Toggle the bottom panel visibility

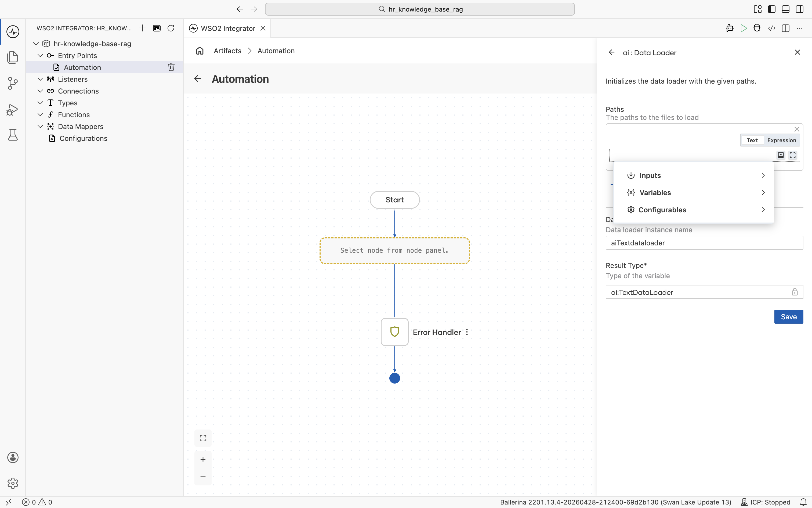pyautogui.click(x=785, y=9)
